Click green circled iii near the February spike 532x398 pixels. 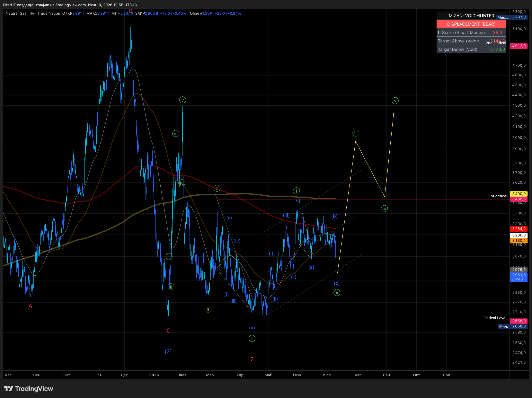(x=176, y=133)
